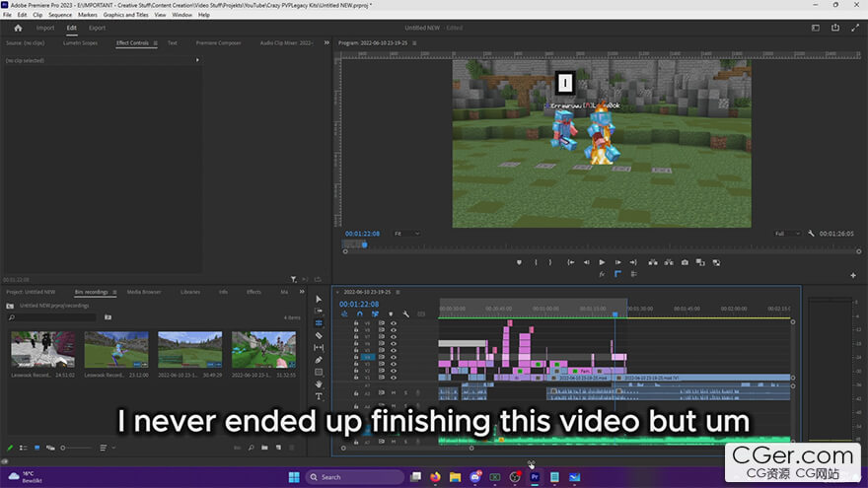This screenshot has height=488, width=868.
Task: Click Find magnifier in bin panel footer
Action: tap(251, 448)
